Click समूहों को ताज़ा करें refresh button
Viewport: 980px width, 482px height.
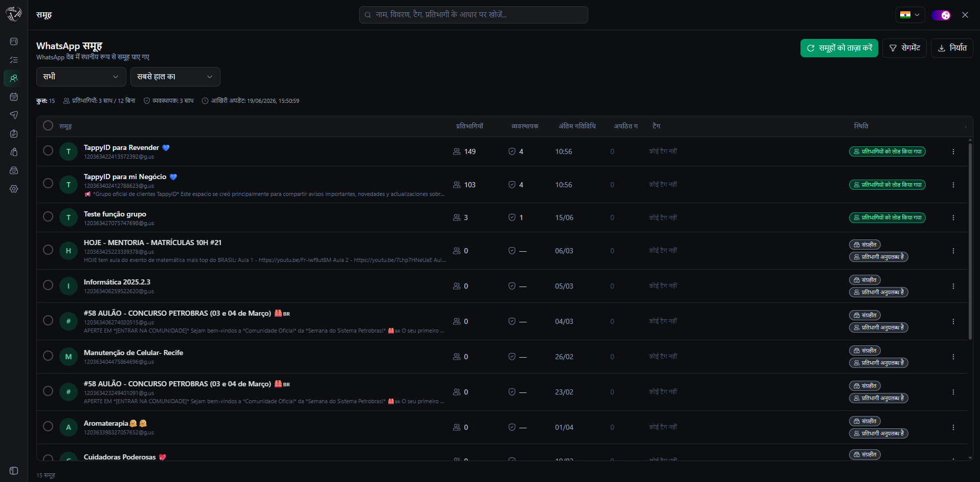[839, 48]
